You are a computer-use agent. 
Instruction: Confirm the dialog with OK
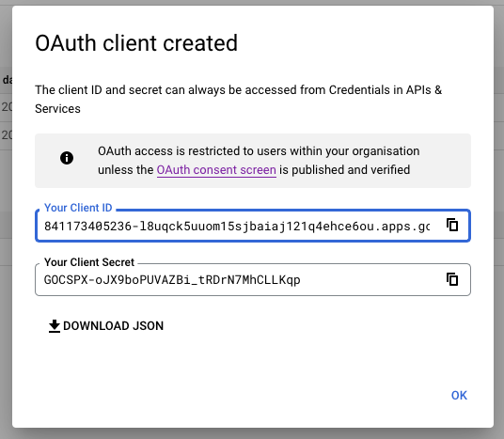(x=459, y=396)
